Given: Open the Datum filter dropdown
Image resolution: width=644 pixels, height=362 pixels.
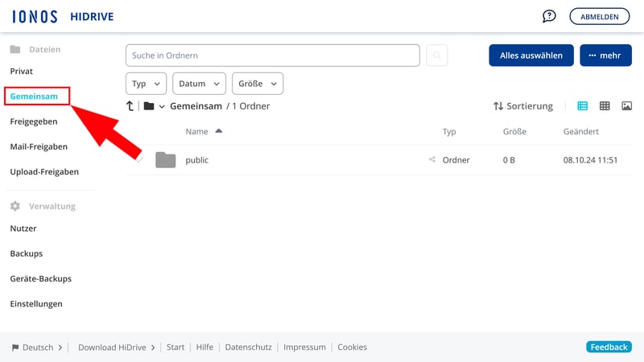Looking at the screenshot, I should [x=199, y=84].
